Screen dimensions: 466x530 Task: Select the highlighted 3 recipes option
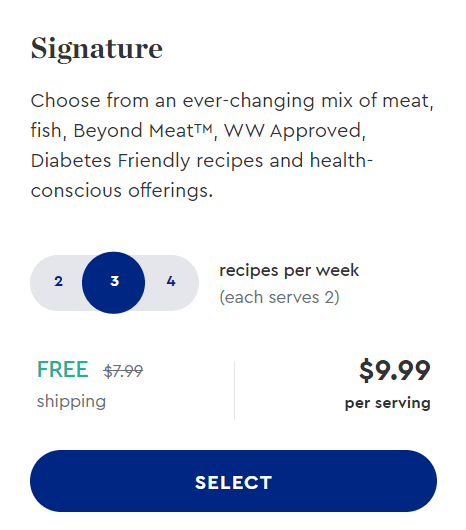click(114, 283)
